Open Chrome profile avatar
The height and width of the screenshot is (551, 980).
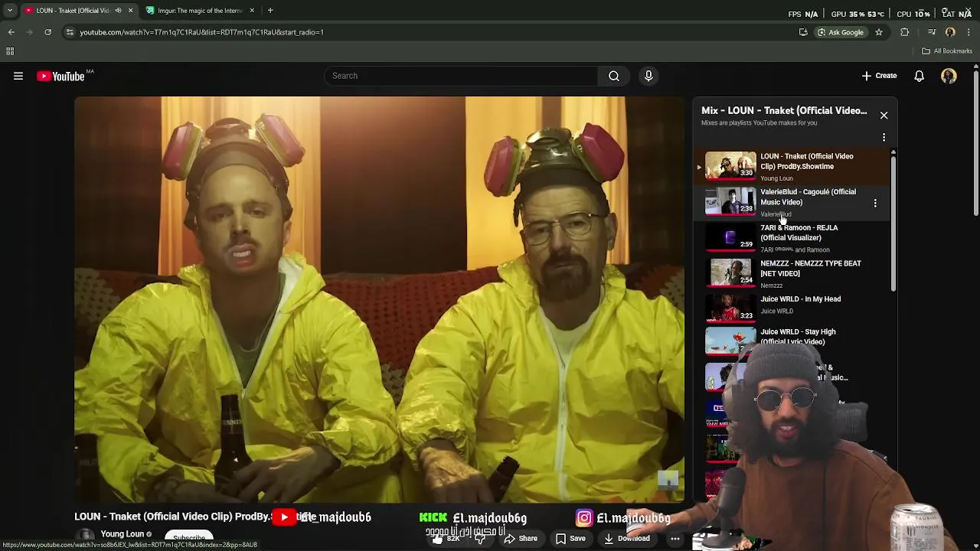(950, 32)
